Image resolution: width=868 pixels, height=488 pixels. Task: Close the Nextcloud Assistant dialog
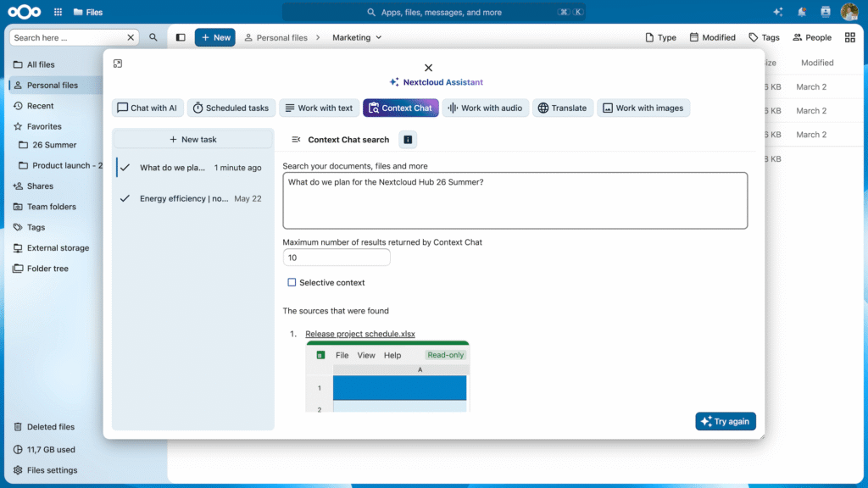pyautogui.click(x=428, y=68)
